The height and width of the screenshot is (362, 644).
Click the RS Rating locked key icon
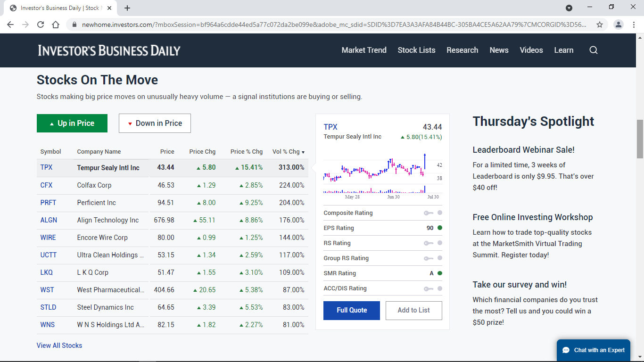click(x=429, y=243)
